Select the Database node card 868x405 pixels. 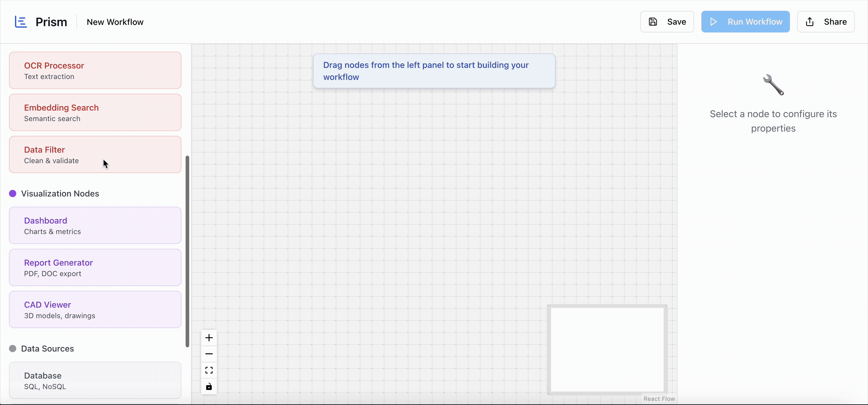click(x=95, y=380)
